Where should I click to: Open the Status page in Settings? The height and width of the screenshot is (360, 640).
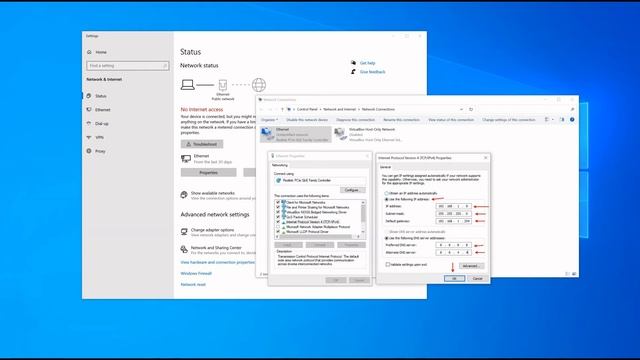tap(97, 96)
